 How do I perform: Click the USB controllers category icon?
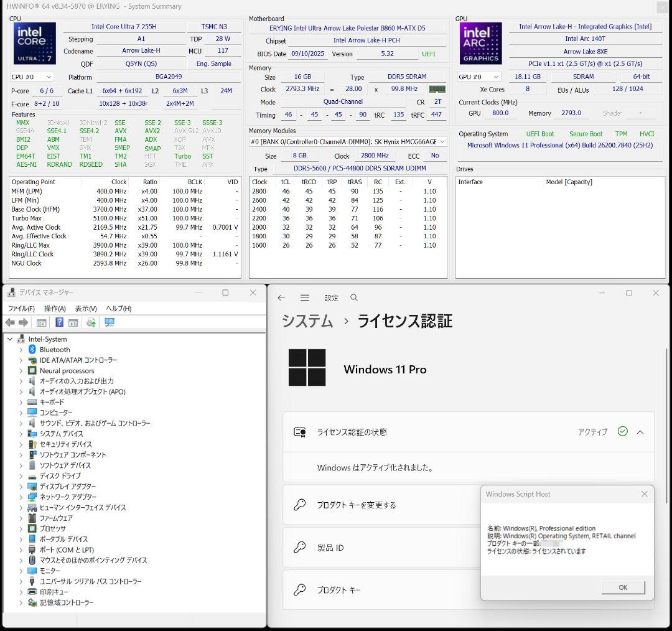[x=32, y=581]
